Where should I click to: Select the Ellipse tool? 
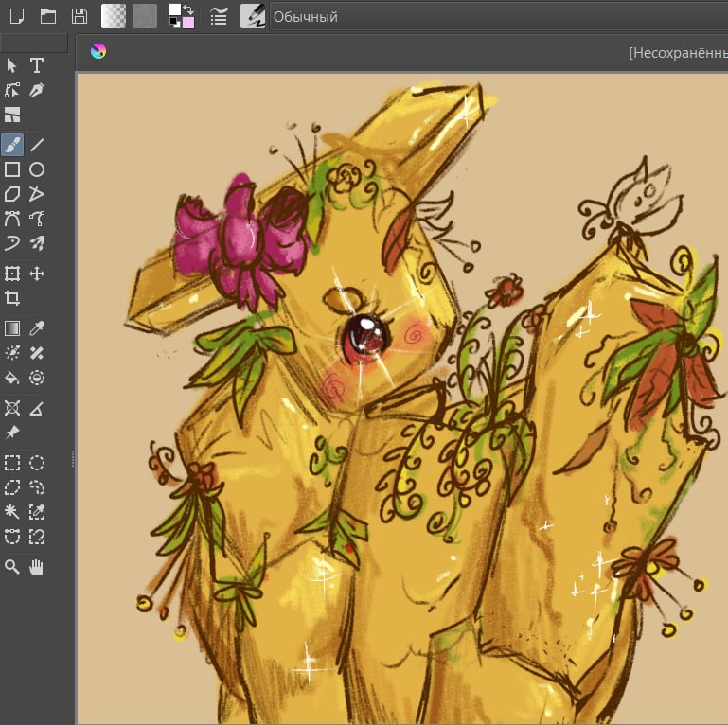coord(37,169)
